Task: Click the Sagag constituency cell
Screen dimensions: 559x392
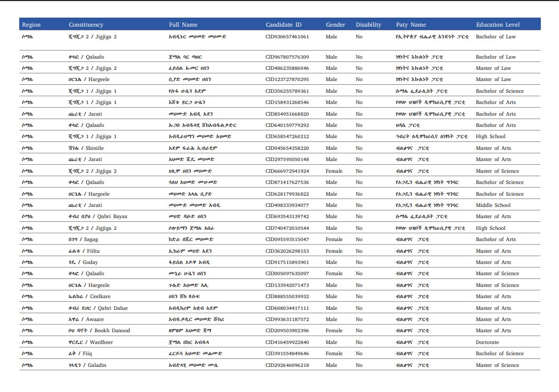Action: (83, 239)
